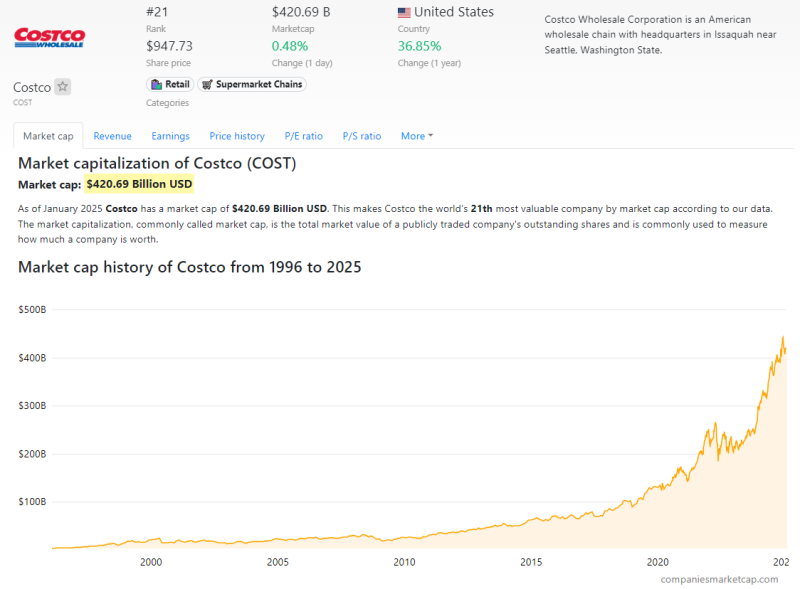Image resolution: width=800 pixels, height=589 pixels.
Task: Click the highlighted $420.69 Billion USD value
Action: tap(139, 184)
